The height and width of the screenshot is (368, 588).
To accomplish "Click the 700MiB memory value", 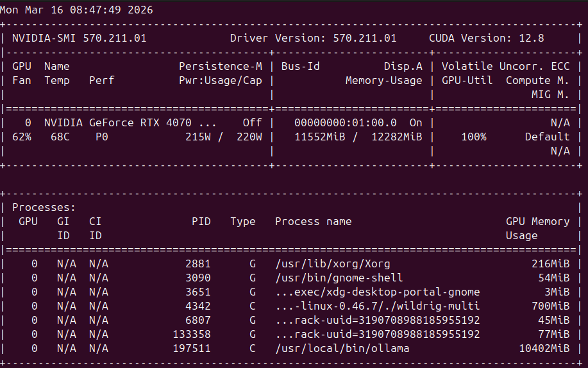I will tap(551, 306).
